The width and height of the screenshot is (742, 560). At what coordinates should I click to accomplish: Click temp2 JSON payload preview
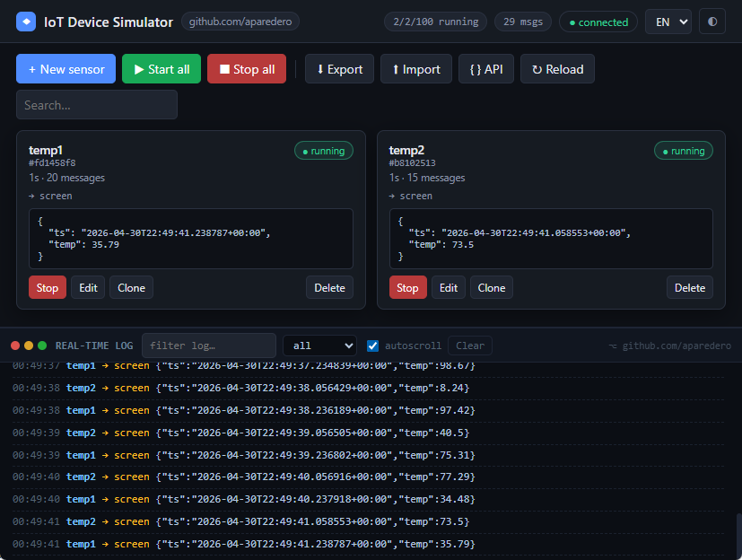click(x=551, y=239)
